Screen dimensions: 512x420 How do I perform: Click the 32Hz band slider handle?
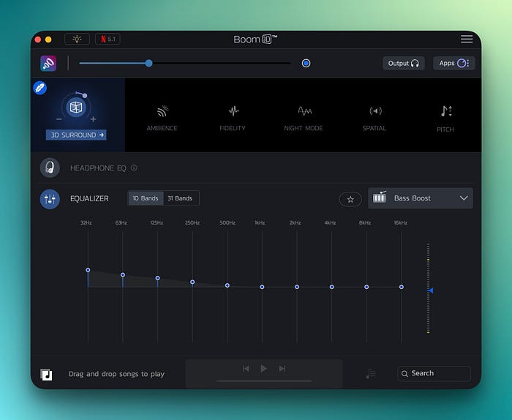pyautogui.click(x=88, y=270)
